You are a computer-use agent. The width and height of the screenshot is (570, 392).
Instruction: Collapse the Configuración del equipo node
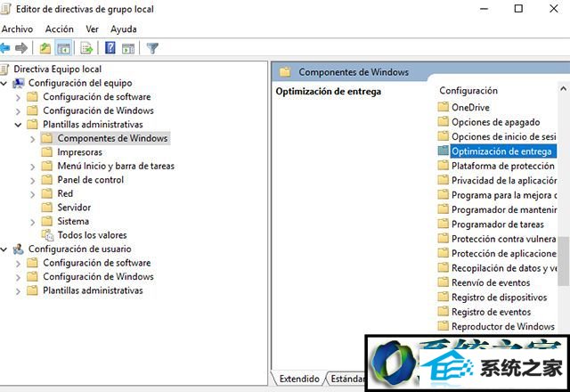(5, 83)
